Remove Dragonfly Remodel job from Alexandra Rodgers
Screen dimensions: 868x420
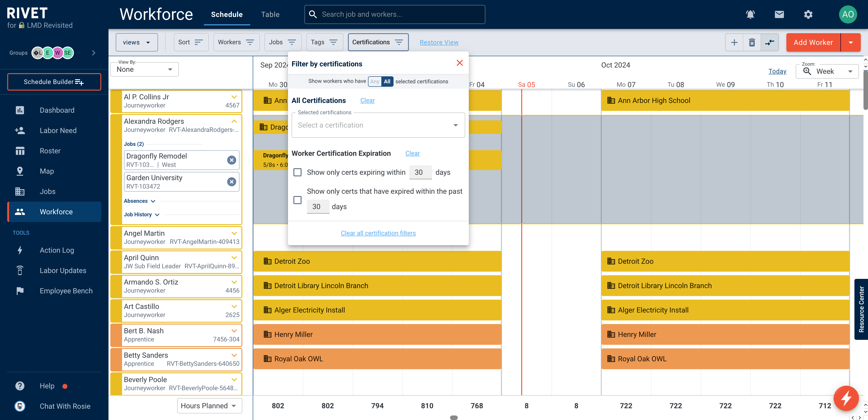click(231, 160)
